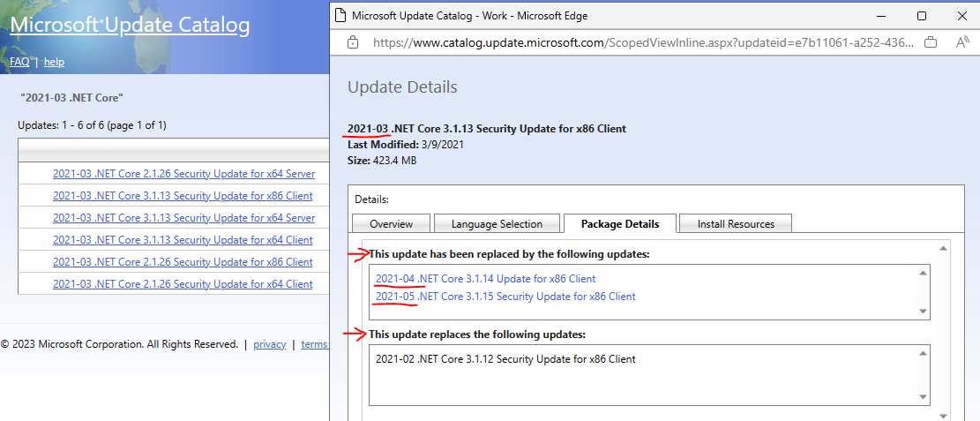Viewport: 980px width, 421px height.
Task: Click the replaced-by list up scroll arrow
Action: click(x=922, y=273)
